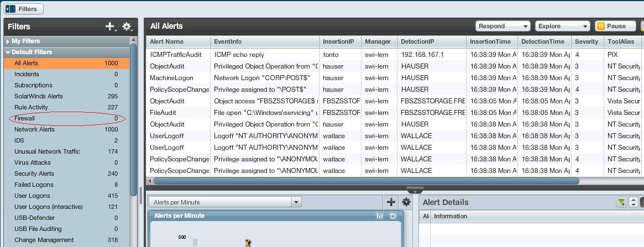Image resolution: width=644 pixels, height=247 pixels.
Task: Click the filters list scroll-up arrow
Action: click(x=133, y=40)
